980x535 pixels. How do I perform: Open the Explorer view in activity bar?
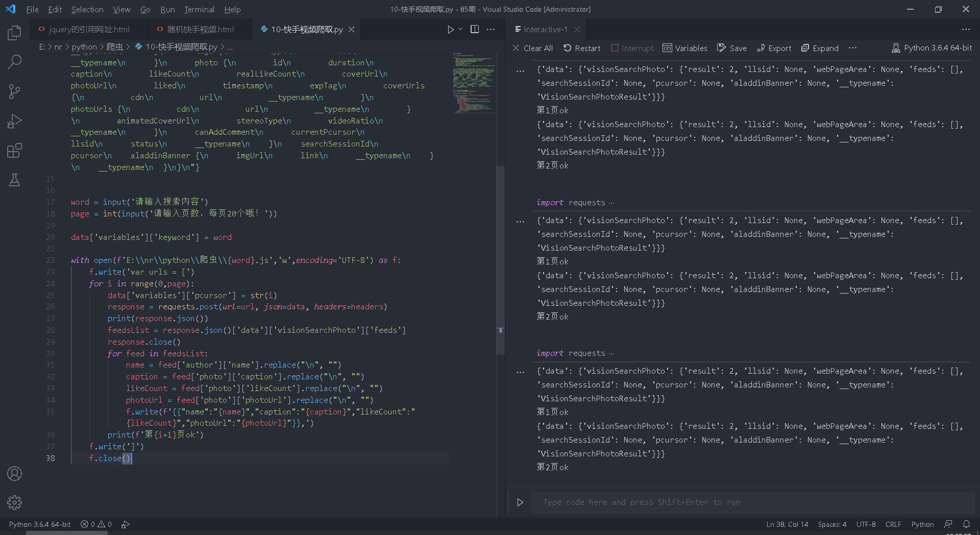coord(14,33)
